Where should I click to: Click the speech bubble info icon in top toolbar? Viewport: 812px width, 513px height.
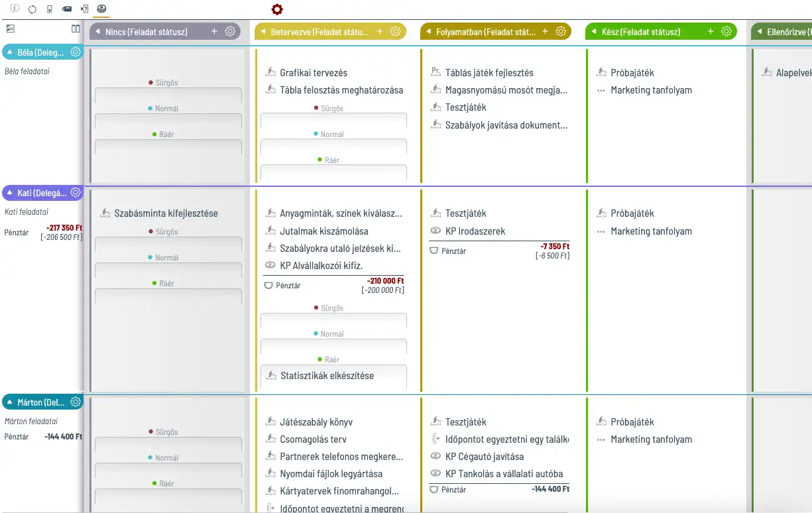click(x=15, y=9)
